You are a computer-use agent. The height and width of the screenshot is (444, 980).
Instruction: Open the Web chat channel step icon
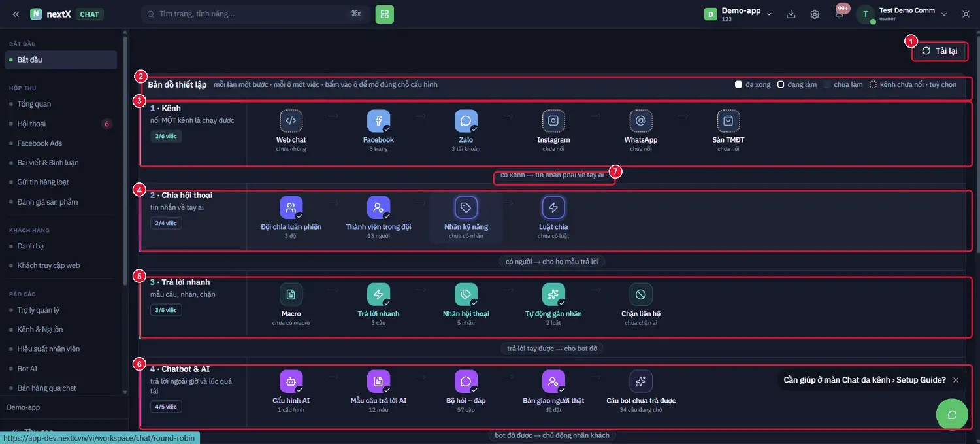point(291,121)
